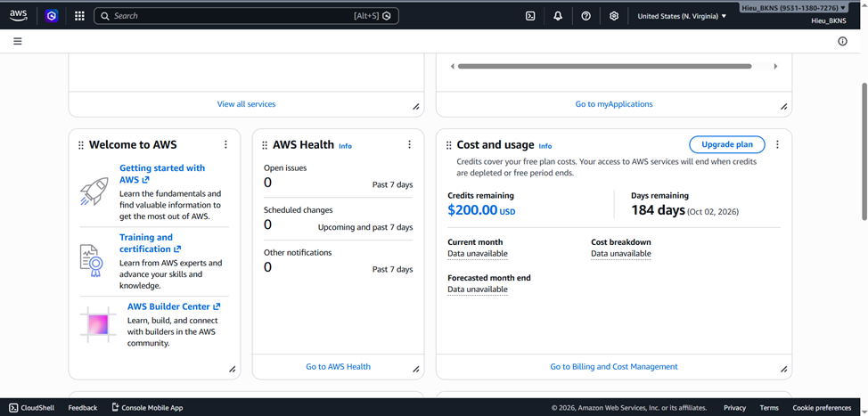Open the AWS logo home link
Viewport: 868px width, 416px height.
tap(18, 15)
